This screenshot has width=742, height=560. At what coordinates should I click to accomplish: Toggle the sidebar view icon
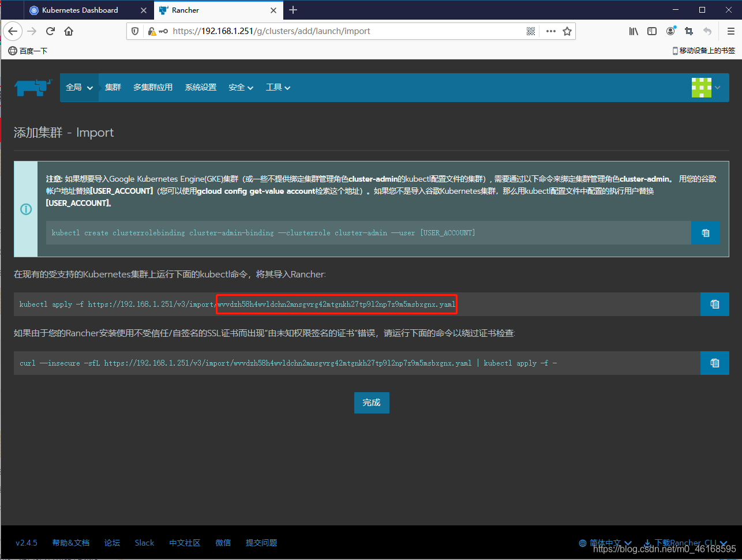[x=652, y=31]
